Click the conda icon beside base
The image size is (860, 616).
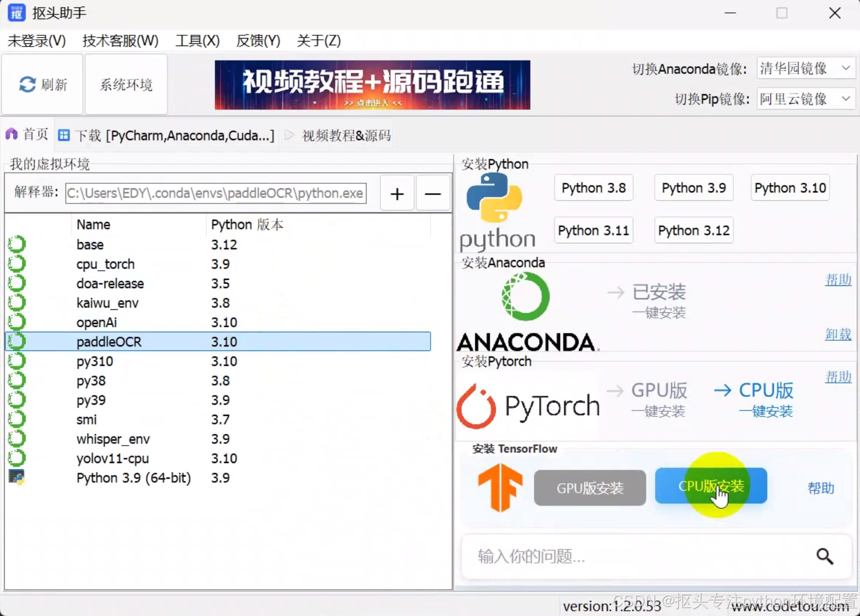click(17, 244)
